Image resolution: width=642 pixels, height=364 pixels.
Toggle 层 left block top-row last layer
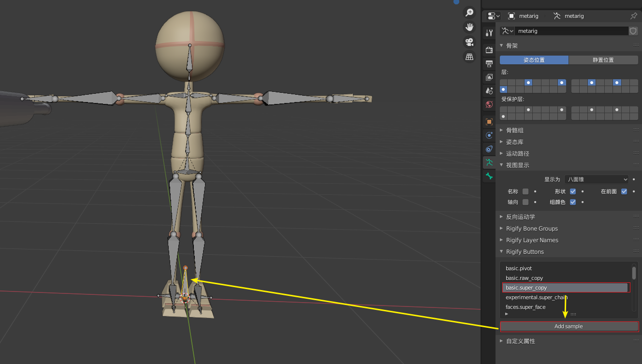tap(562, 83)
